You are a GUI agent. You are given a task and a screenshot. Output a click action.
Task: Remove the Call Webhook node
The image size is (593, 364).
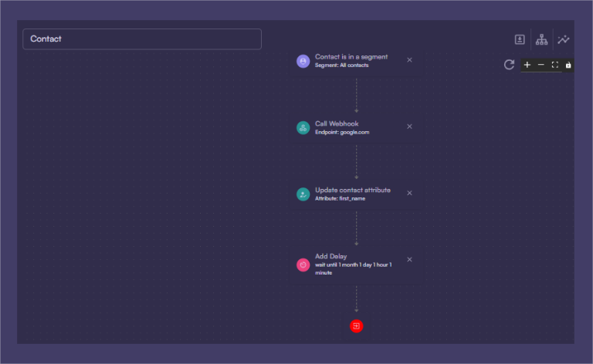click(x=409, y=126)
